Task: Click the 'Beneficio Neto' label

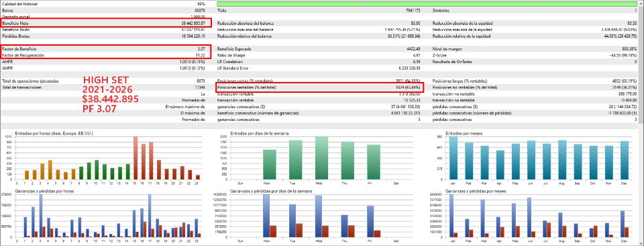Action: 15,24
